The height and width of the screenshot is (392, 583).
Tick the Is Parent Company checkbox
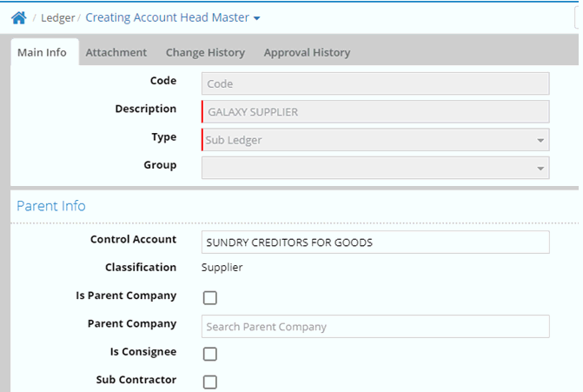click(x=209, y=298)
